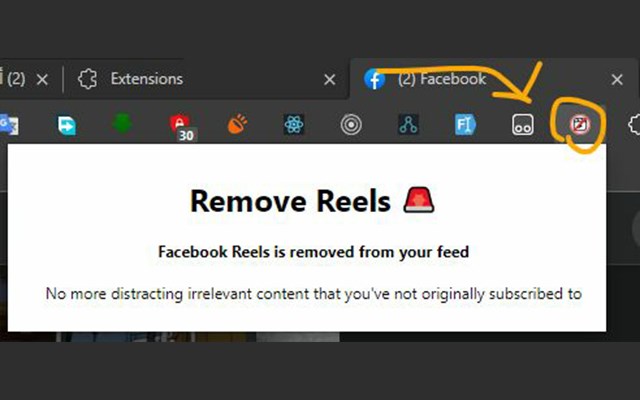Image resolution: width=640 pixels, height=400 pixels.
Task: Open the puzzle-piece extensions menu in toolbar
Action: pos(634,124)
